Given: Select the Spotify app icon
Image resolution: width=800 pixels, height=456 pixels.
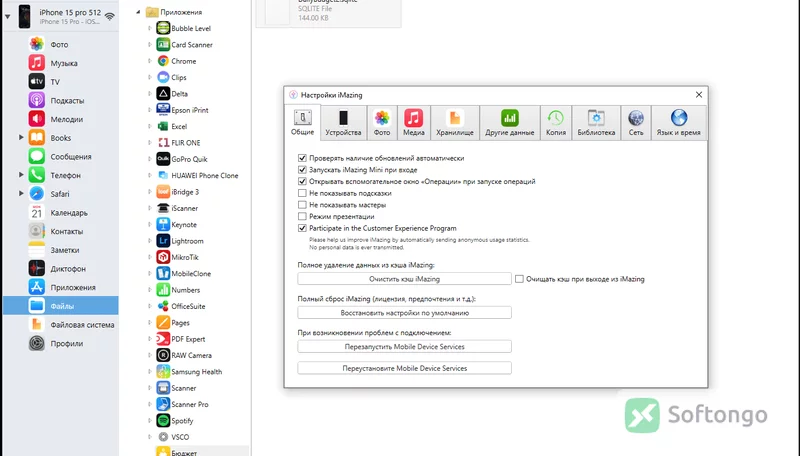Looking at the screenshot, I should coord(163,421).
